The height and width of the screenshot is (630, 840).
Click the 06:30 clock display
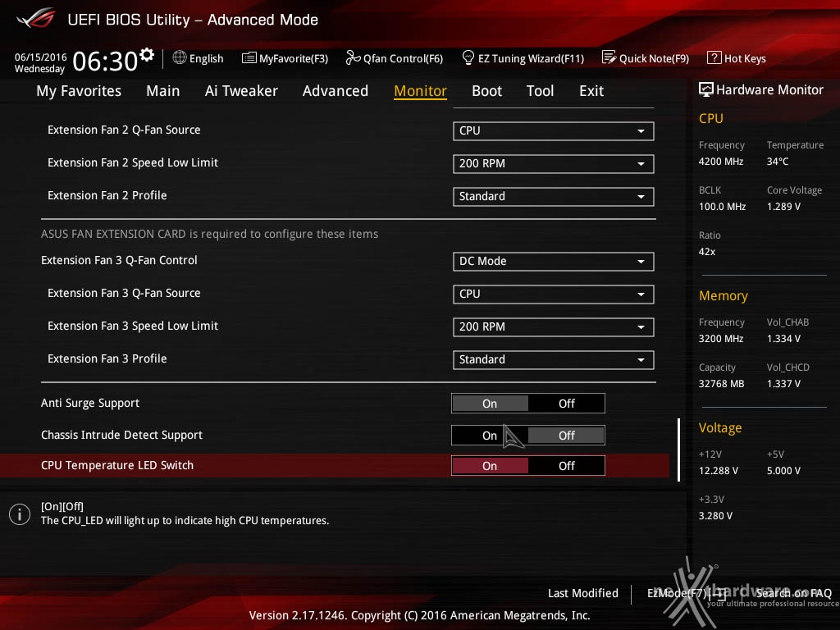[105, 61]
